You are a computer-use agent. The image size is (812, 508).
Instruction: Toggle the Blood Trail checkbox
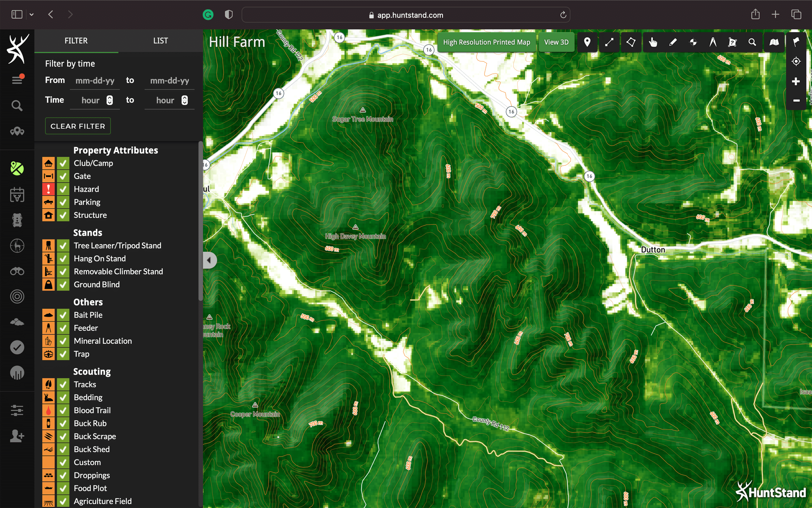63,410
